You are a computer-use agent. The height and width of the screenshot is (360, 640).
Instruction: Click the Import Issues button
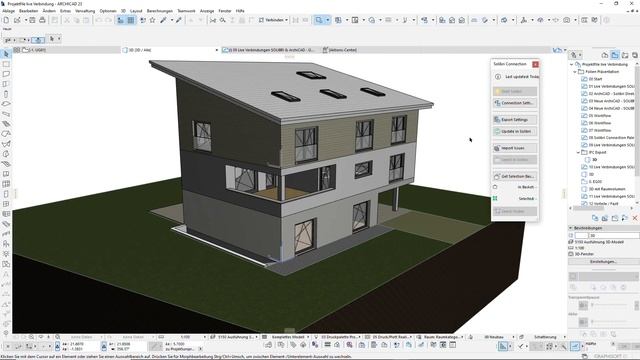(515, 148)
